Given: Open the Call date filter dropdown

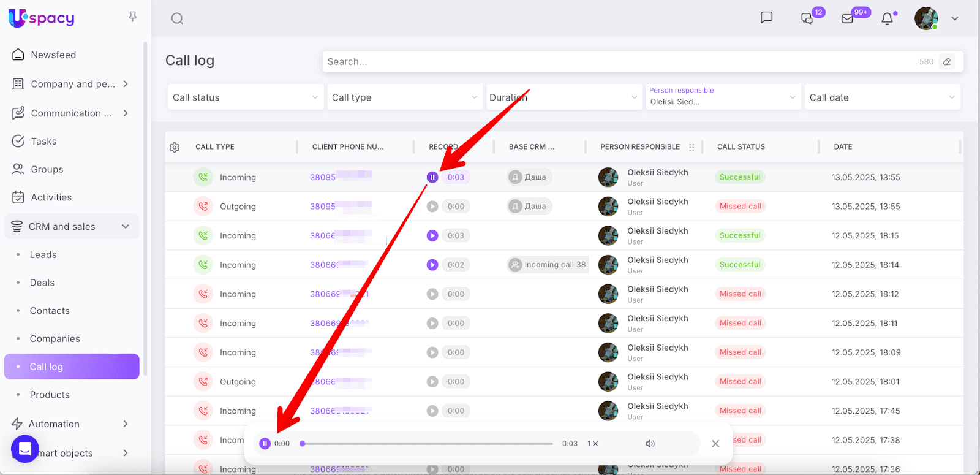Looking at the screenshot, I should pos(882,97).
